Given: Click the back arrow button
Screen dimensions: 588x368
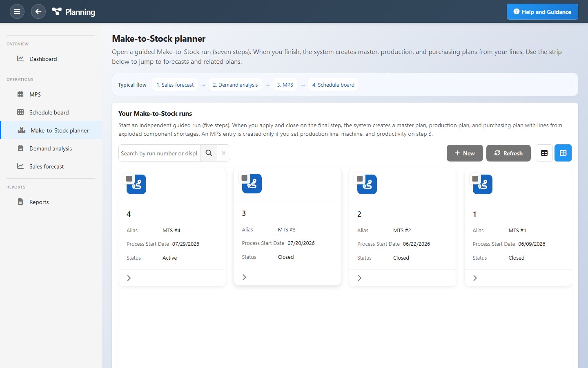Looking at the screenshot, I should click(x=38, y=11).
